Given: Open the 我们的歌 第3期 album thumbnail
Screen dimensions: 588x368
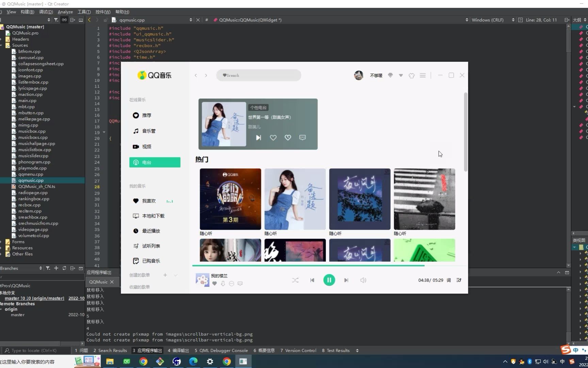Looking at the screenshot, I should click(x=230, y=199).
